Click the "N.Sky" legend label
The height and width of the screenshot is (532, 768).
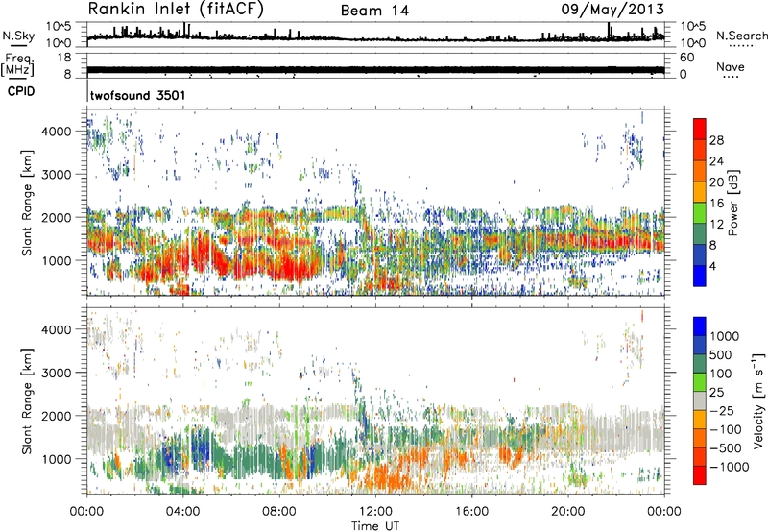click(18, 36)
